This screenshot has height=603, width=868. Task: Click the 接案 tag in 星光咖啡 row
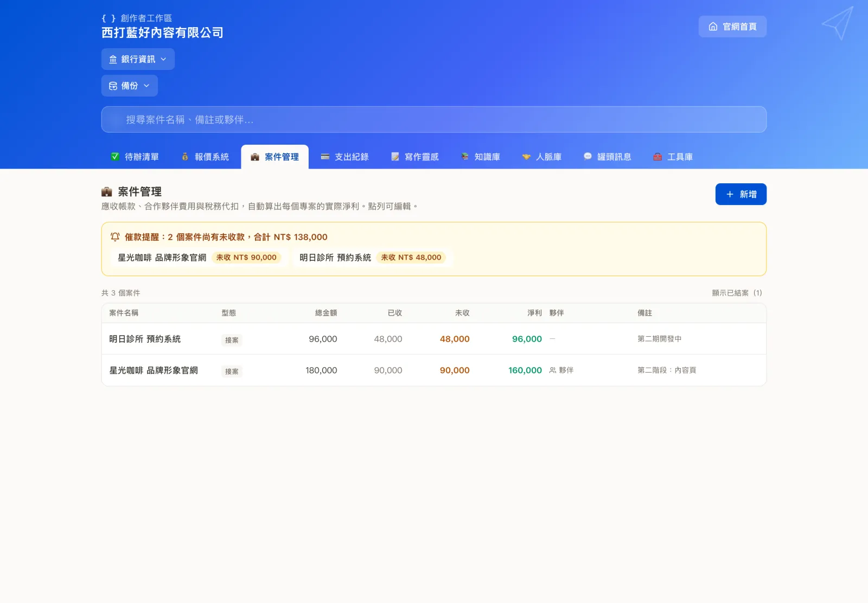[232, 371]
